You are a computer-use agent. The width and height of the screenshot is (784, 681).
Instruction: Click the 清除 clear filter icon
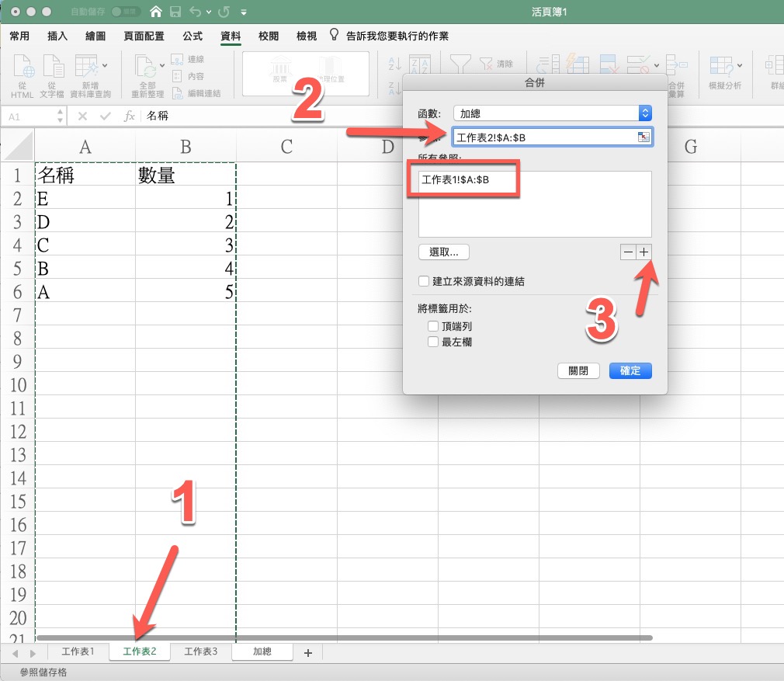486,64
